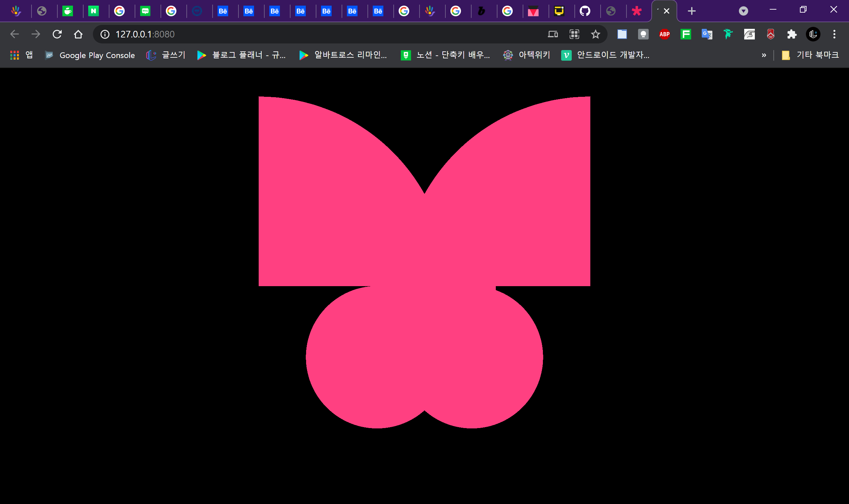Viewport: 849px width, 504px height.
Task: Open the tab search dropdown arrow
Action: [x=744, y=11]
